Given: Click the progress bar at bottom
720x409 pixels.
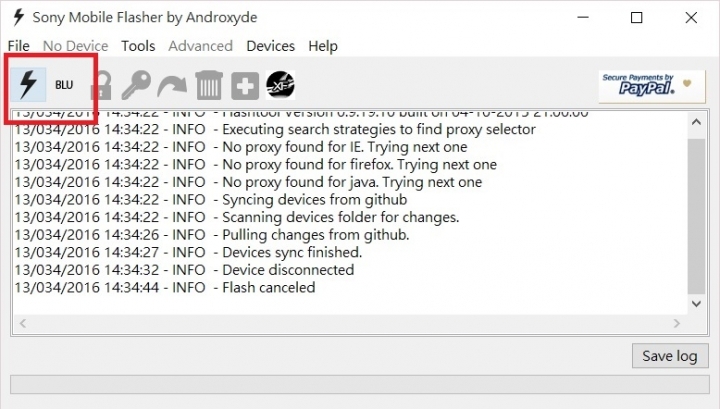Looking at the screenshot, I should point(360,384).
